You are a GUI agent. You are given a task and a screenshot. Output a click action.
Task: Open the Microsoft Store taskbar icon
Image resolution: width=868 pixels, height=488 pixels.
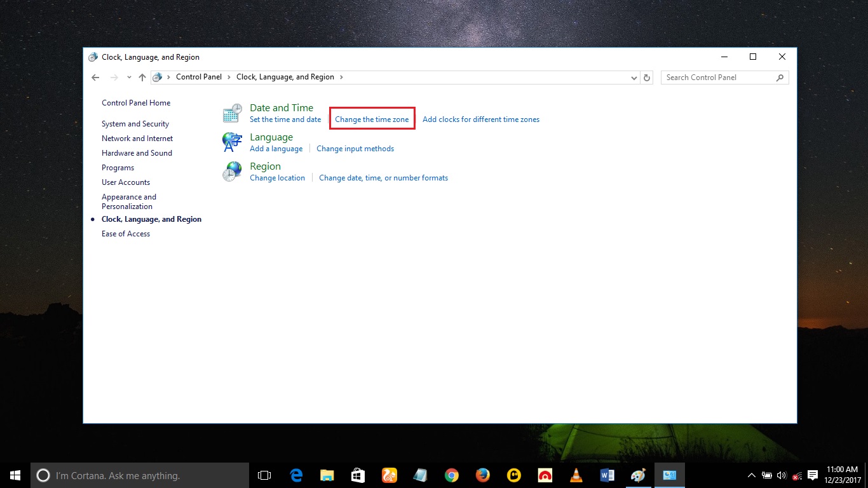(358, 475)
